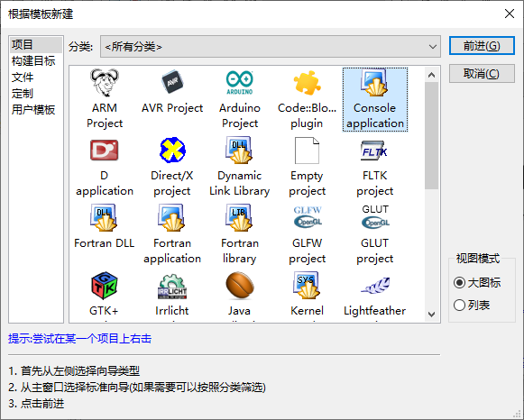Select the Irrlicht gear icon

[x=172, y=286]
